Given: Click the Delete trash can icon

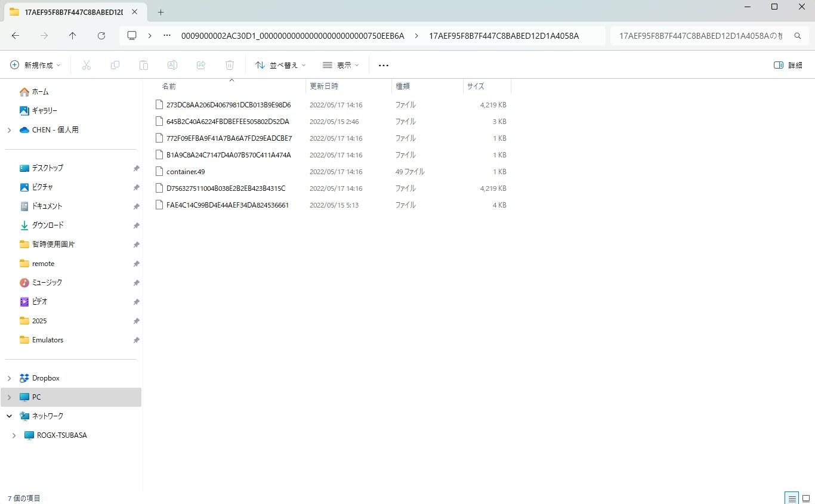Looking at the screenshot, I should [x=230, y=65].
